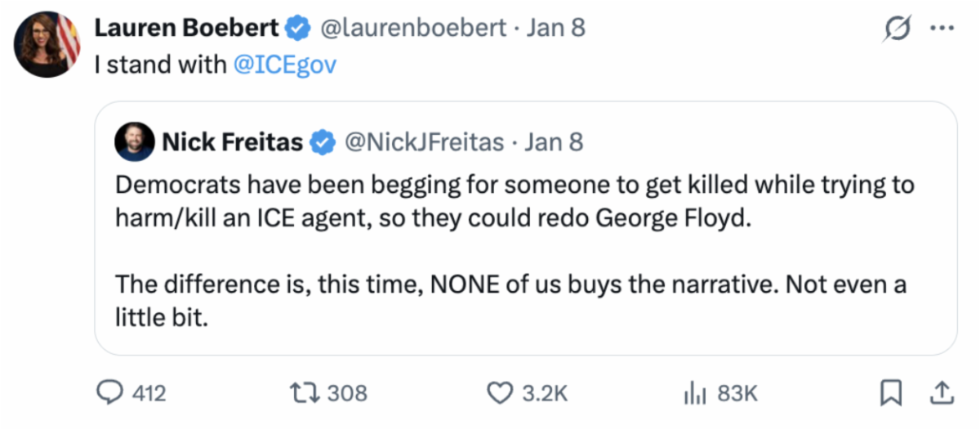980x430 pixels.
Task: Open Lauren Boebert's profile avatar
Action: click(x=47, y=45)
